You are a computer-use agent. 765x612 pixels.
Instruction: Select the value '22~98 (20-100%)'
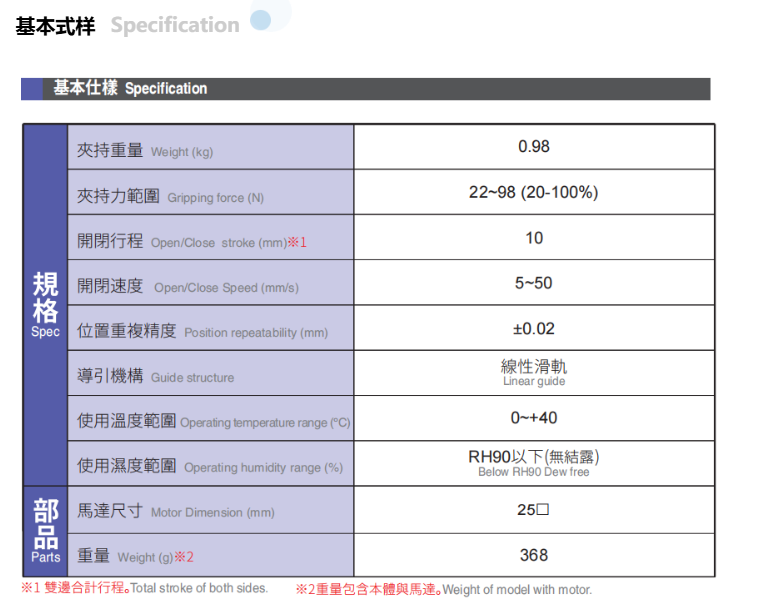(x=534, y=192)
